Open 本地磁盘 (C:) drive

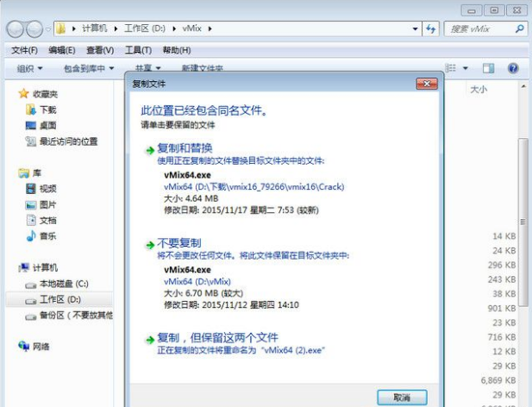[64, 284]
